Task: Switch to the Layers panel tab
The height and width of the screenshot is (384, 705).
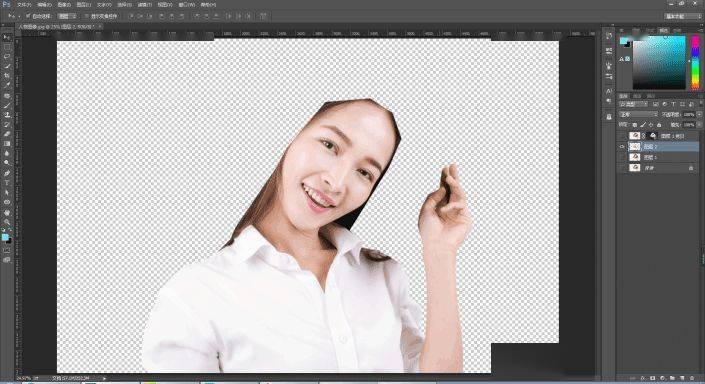Action: (624, 96)
